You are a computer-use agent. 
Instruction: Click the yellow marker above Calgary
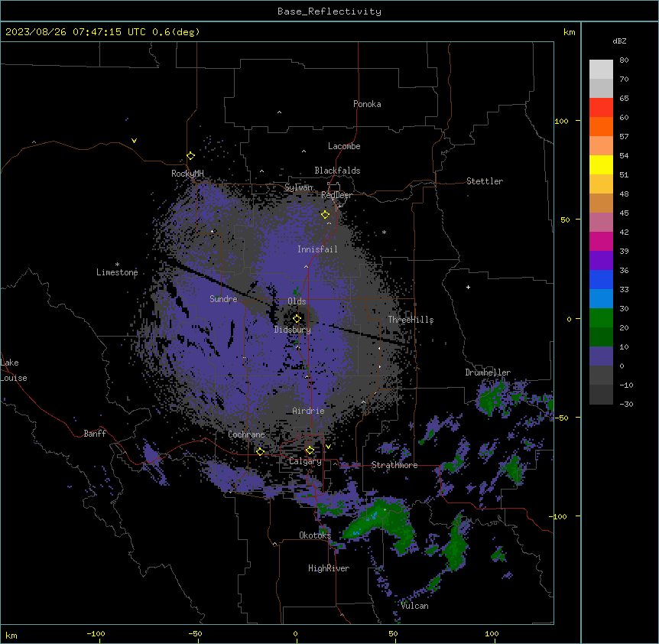tap(310, 450)
